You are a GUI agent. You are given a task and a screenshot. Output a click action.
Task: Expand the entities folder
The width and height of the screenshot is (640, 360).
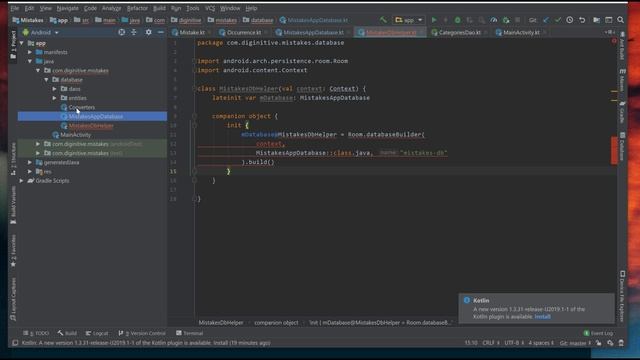pos(54,98)
